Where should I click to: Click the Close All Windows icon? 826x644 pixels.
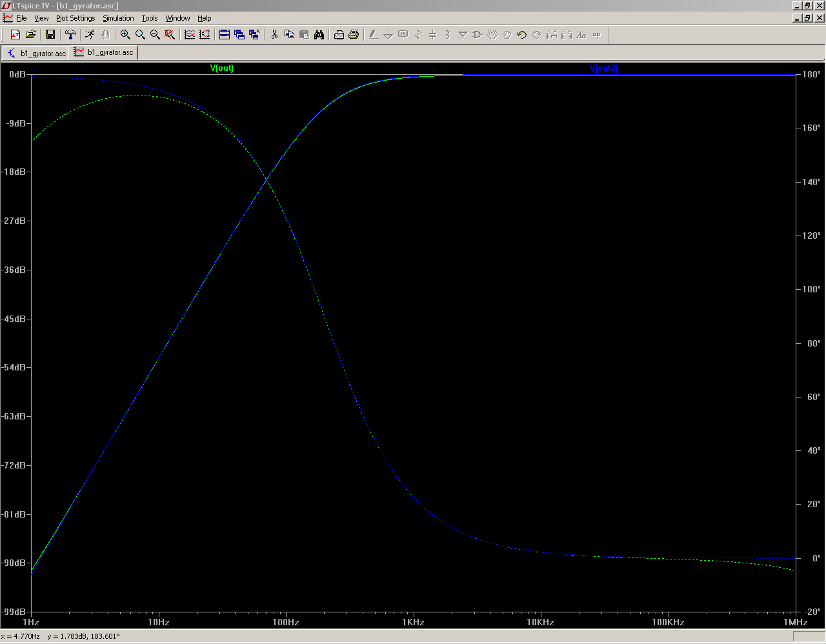click(x=254, y=35)
